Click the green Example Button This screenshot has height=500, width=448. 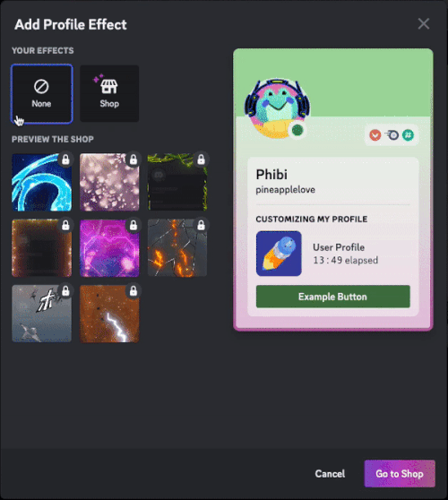click(333, 297)
